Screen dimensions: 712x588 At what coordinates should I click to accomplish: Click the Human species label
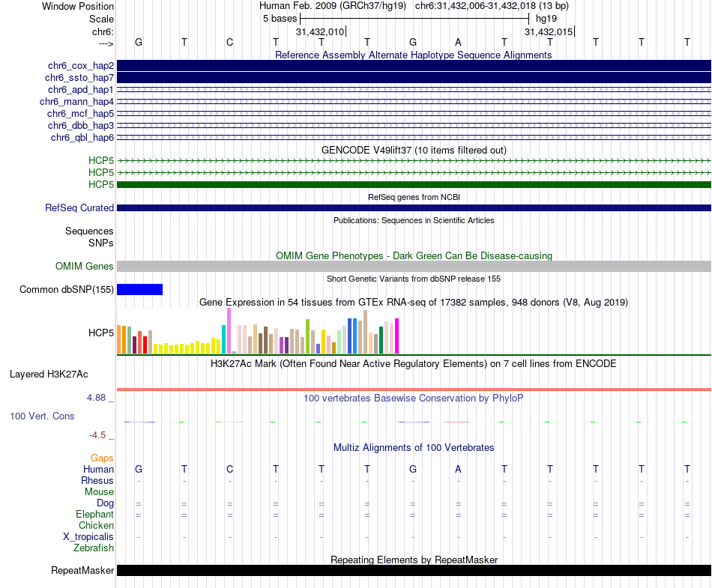[98, 469]
